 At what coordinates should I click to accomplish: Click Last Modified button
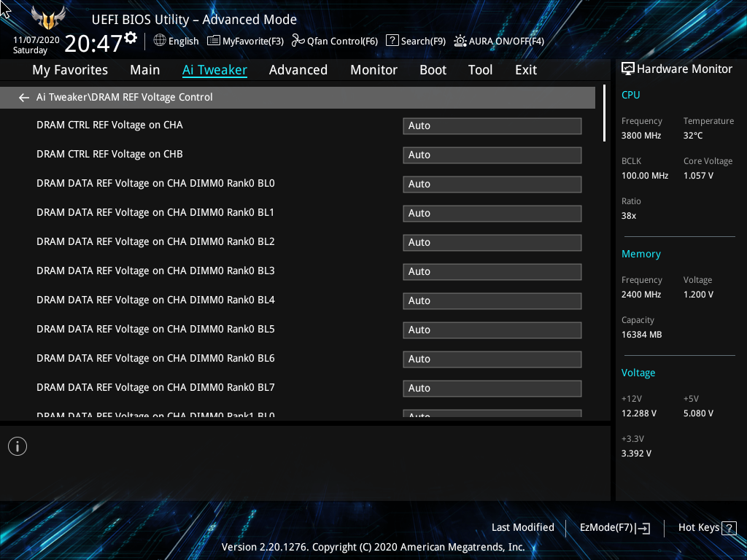point(522,527)
